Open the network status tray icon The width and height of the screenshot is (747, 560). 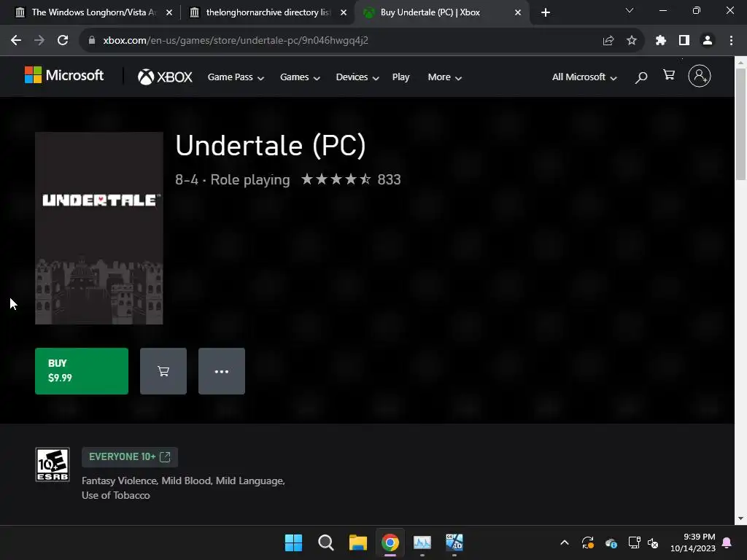click(634, 542)
